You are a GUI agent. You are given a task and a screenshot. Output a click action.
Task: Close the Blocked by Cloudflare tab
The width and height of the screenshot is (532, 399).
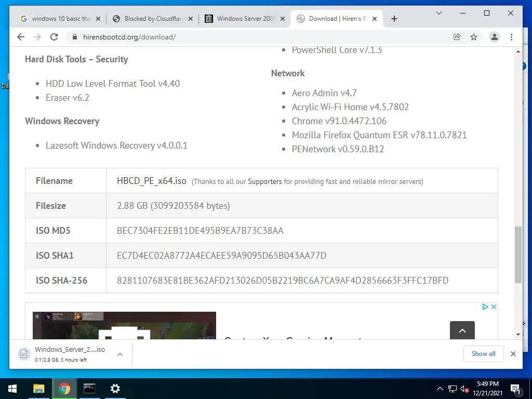191,19
